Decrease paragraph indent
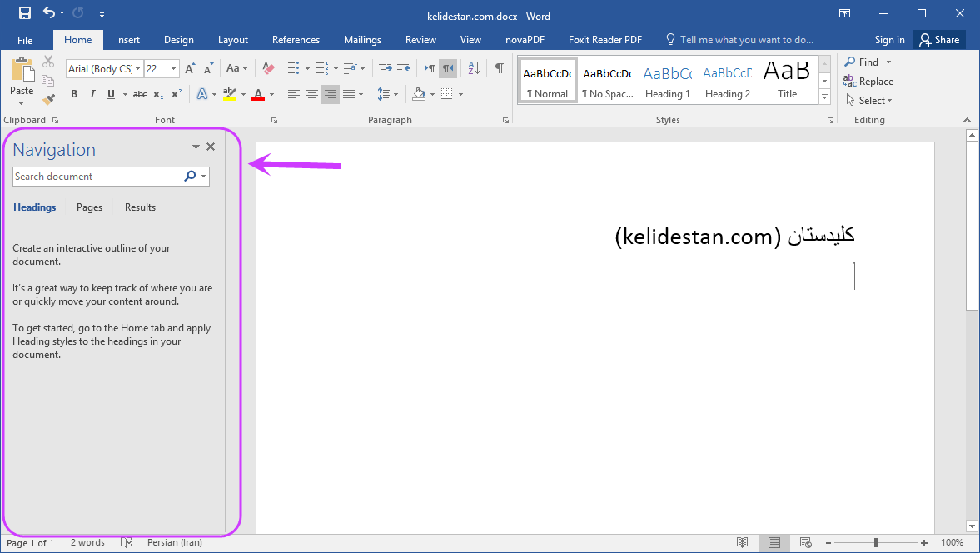Image resolution: width=980 pixels, height=553 pixels. pyautogui.click(x=385, y=68)
